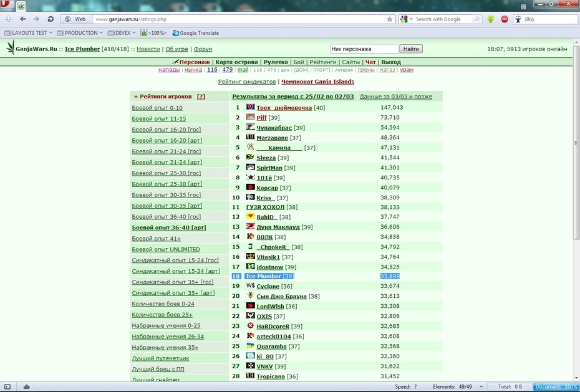The width and height of the screenshot is (580, 392).
Task: Select Рулетка in the game menu
Action: [276, 62]
